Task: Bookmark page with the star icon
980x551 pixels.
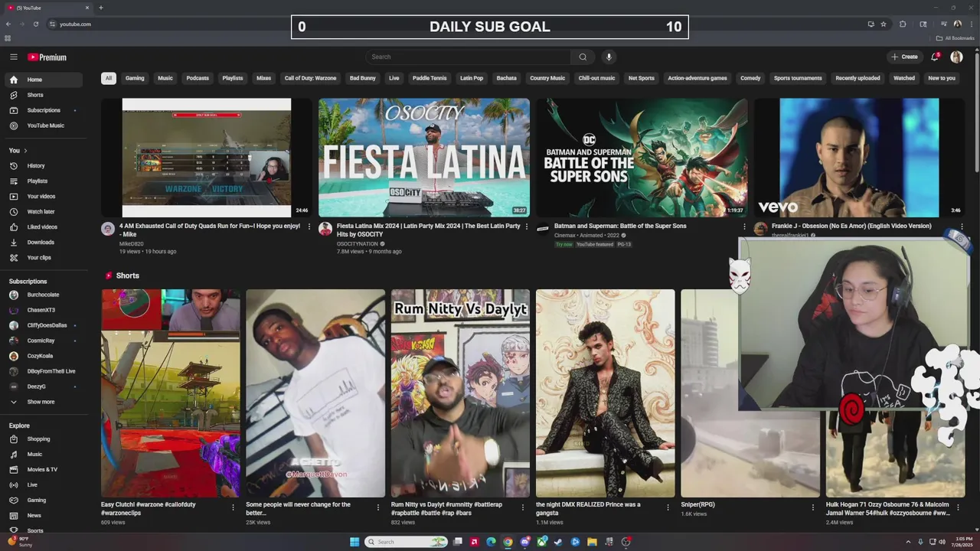Action: [884, 24]
